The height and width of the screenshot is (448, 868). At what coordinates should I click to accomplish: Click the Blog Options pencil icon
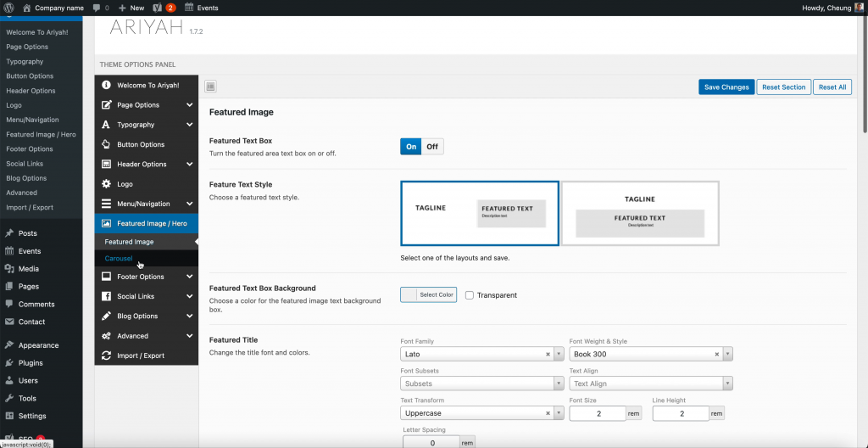pos(106,316)
